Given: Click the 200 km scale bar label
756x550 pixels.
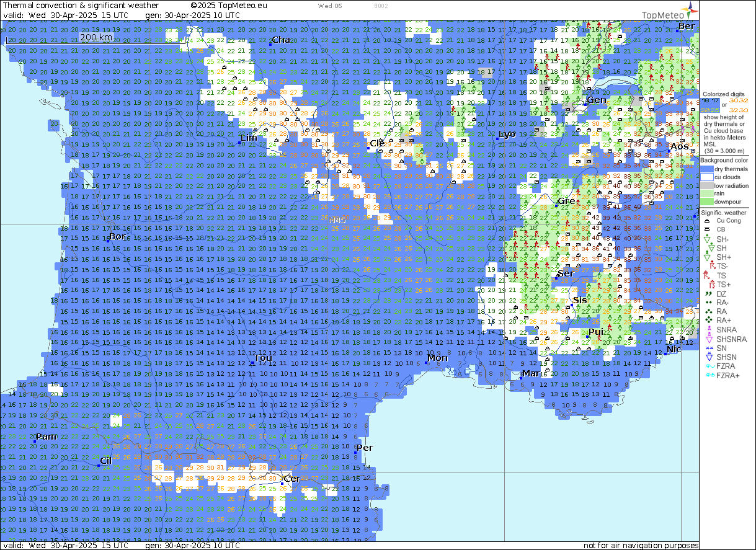Looking at the screenshot, I should [x=97, y=37].
